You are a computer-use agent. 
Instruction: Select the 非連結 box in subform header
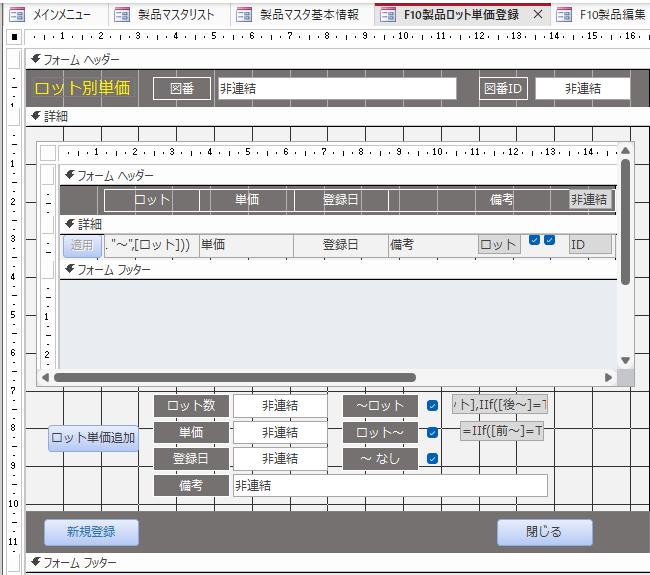(589, 200)
